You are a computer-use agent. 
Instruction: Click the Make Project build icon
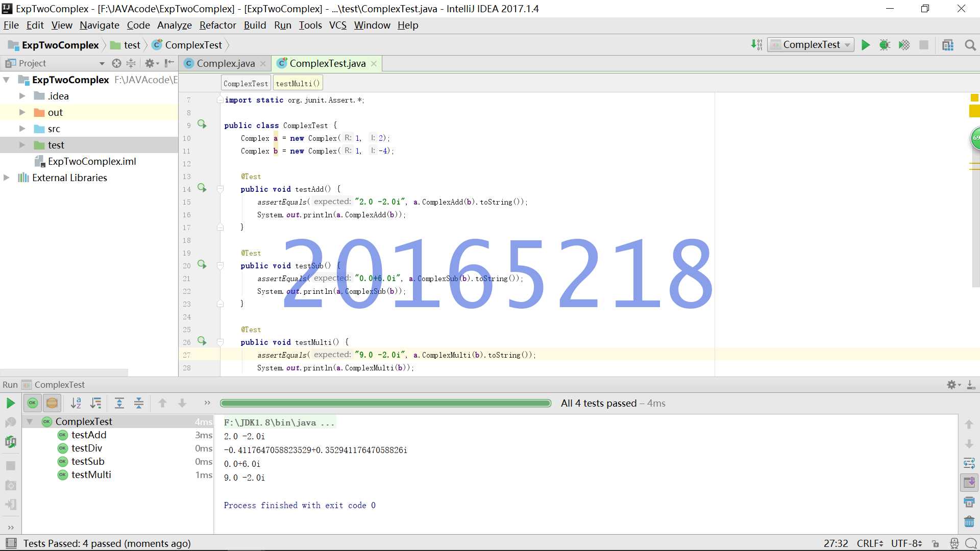(x=756, y=45)
